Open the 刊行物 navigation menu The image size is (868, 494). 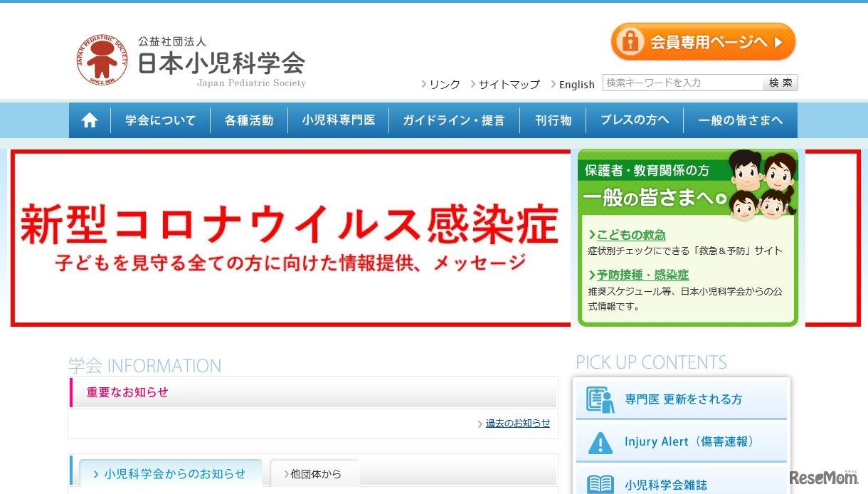[554, 120]
